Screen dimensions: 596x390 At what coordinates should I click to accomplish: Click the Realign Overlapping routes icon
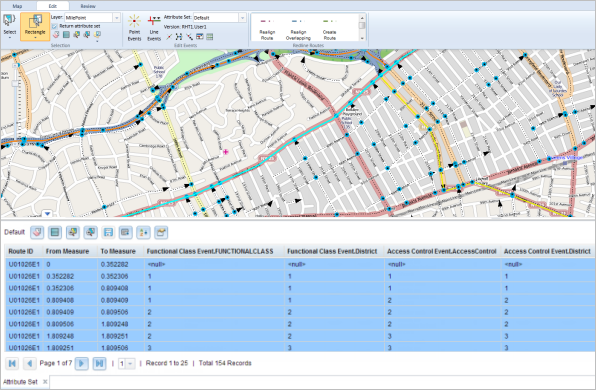coord(298,30)
